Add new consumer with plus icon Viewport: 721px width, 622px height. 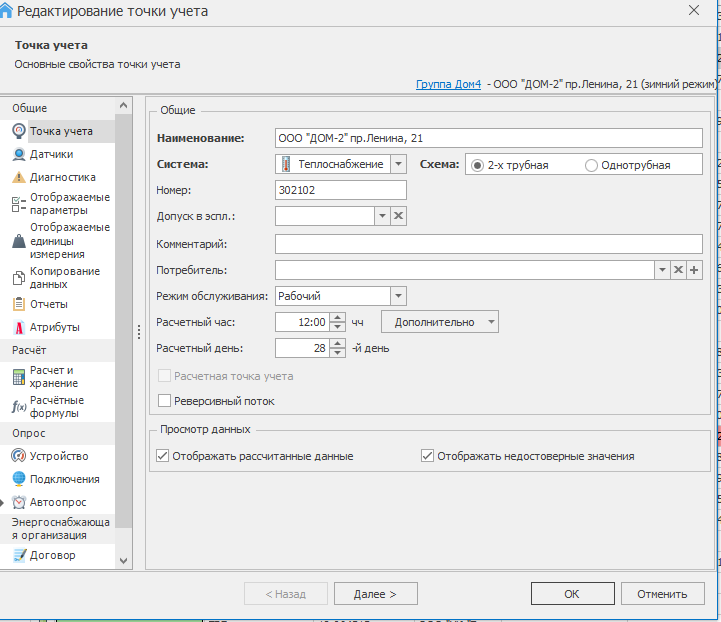(x=694, y=270)
